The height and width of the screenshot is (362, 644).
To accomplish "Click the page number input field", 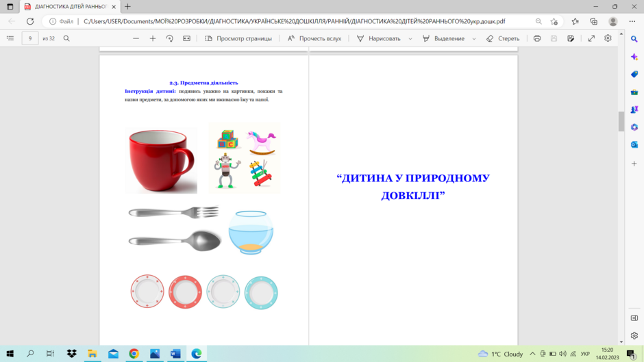I will point(30,38).
